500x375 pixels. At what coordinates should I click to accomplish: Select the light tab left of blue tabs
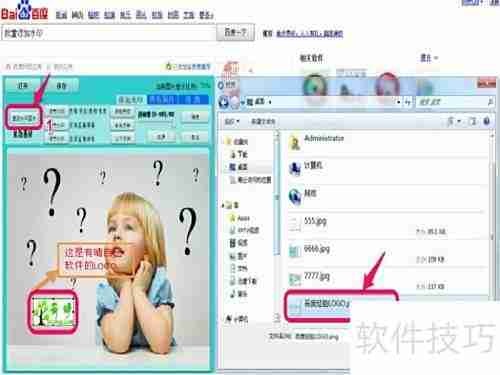(131, 99)
